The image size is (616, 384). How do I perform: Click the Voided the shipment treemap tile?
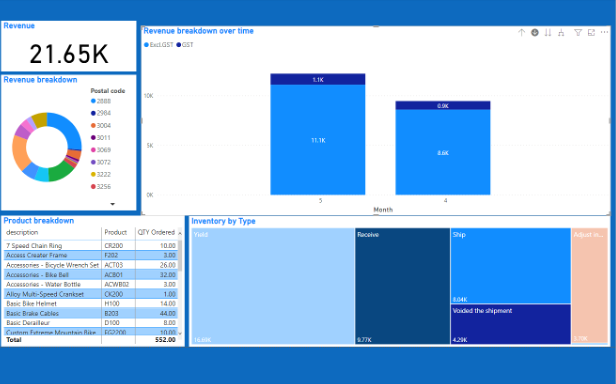510,324
